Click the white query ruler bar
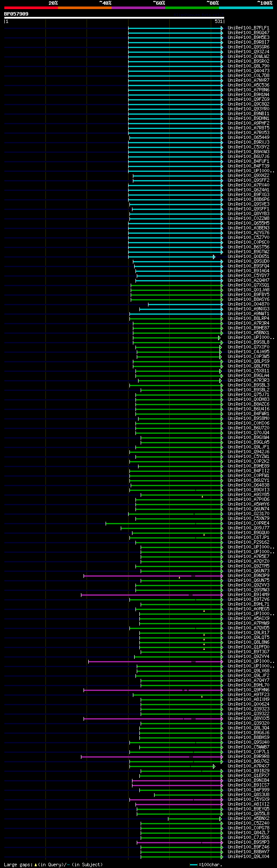277x868 pixels. [x=114, y=18]
